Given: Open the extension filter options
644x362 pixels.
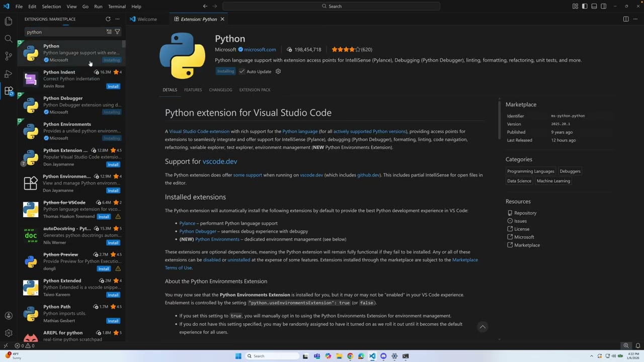Looking at the screenshot, I should click(x=117, y=32).
